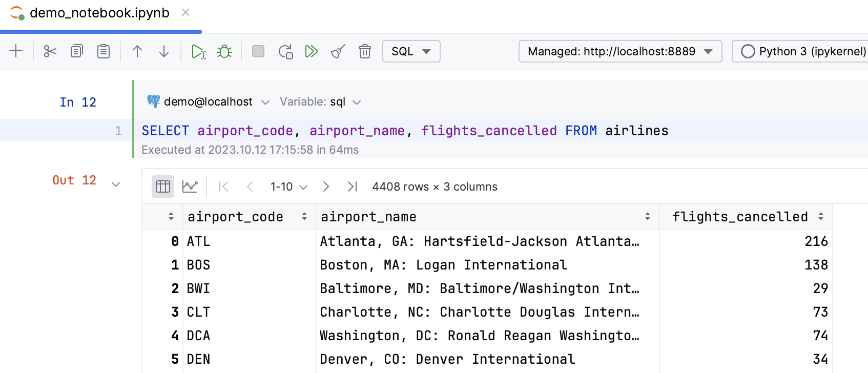This screenshot has height=373, width=868.
Task: Restart the kernel
Action: (x=285, y=51)
